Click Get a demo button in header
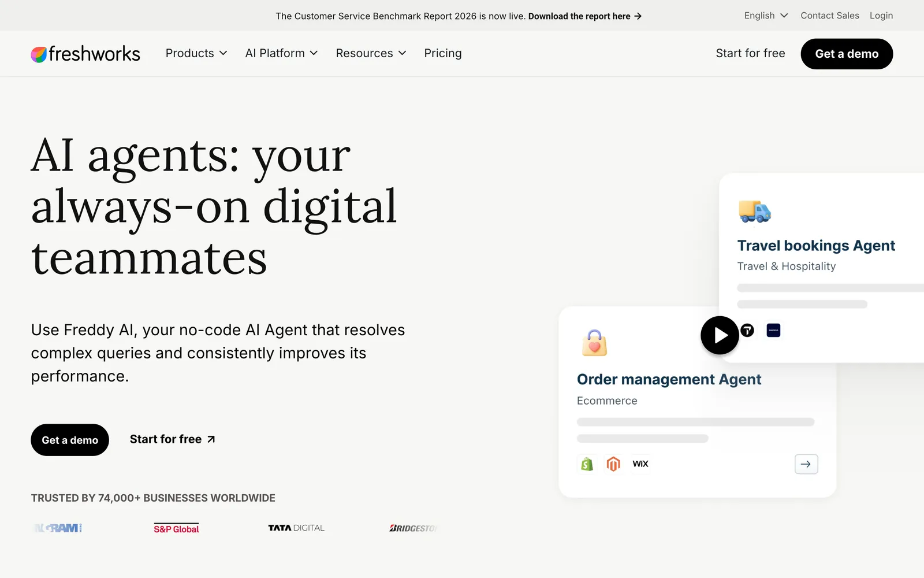Screen dimensions: 924x578 point(847,54)
